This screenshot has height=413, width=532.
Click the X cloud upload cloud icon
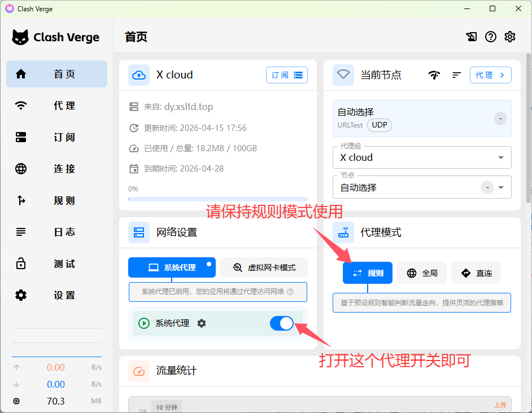click(x=139, y=75)
